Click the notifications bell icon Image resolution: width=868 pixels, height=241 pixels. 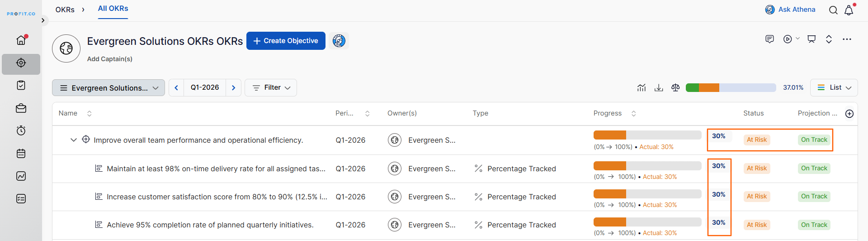(x=849, y=10)
